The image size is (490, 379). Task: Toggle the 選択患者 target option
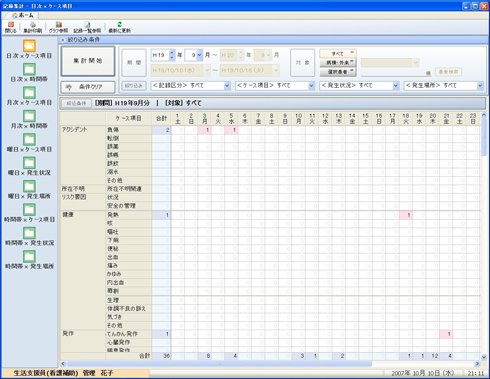(338, 72)
